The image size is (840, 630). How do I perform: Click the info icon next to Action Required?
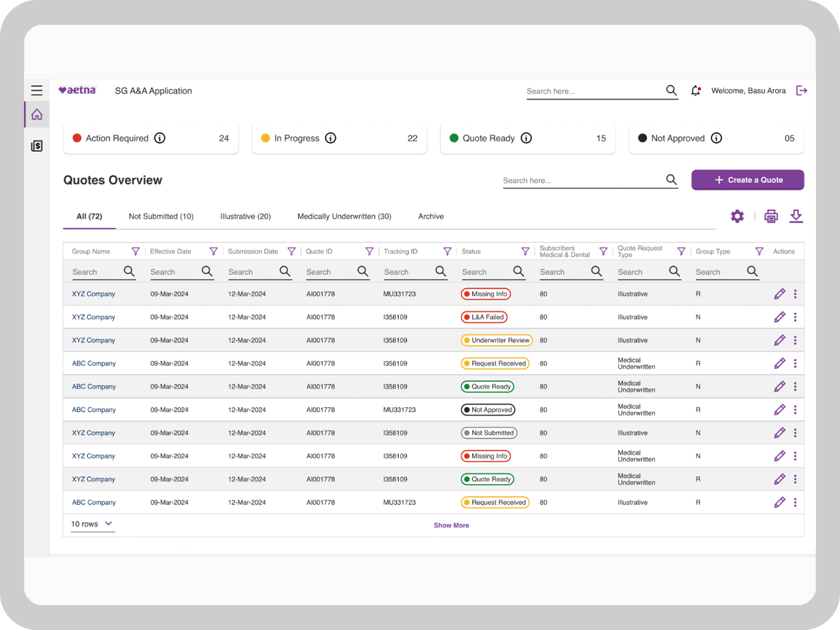(x=160, y=138)
